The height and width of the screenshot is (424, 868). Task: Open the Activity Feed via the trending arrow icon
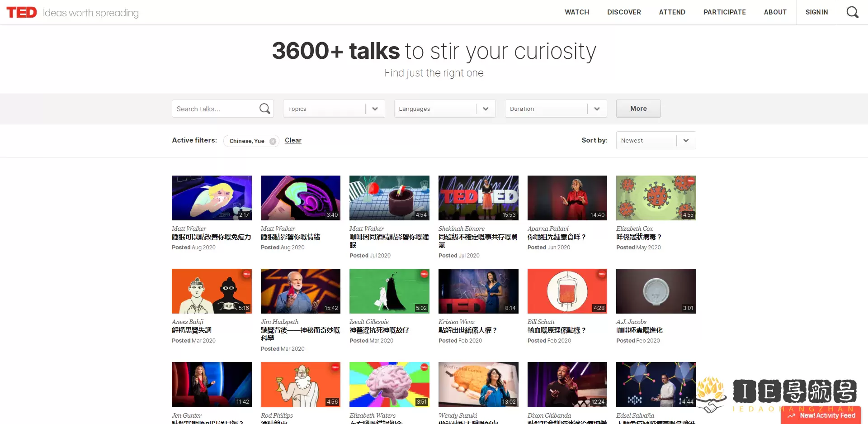[x=791, y=415]
